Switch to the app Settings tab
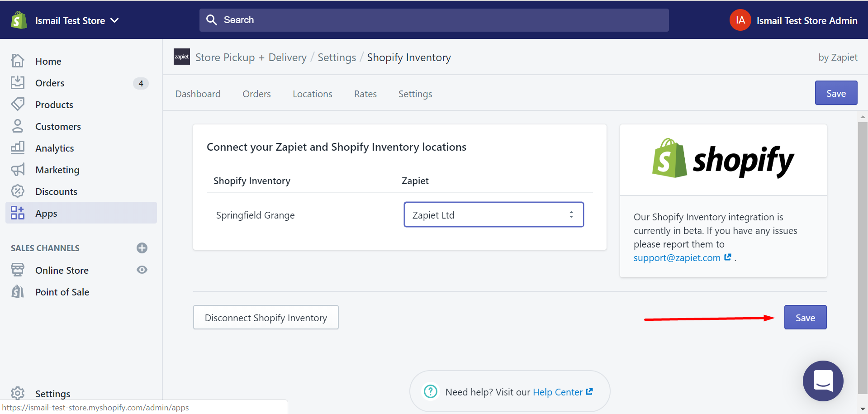Image resolution: width=868 pixels, height=414 pixels. pos(415,94)
